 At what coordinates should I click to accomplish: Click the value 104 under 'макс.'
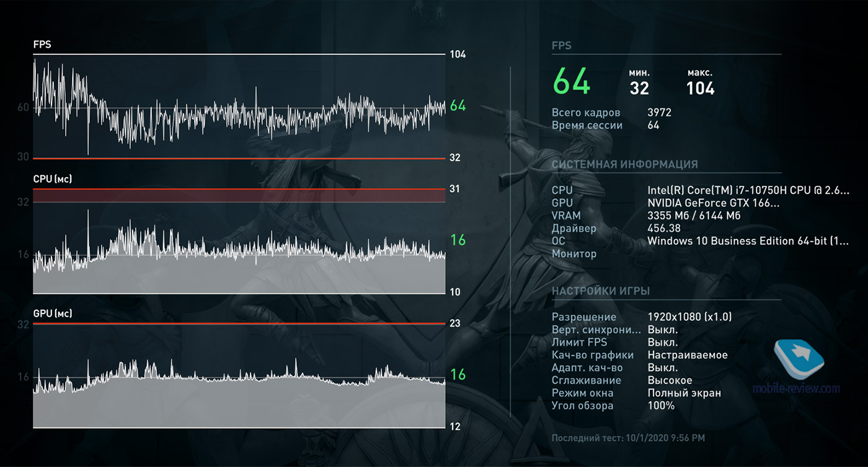[x=700, y=89]
